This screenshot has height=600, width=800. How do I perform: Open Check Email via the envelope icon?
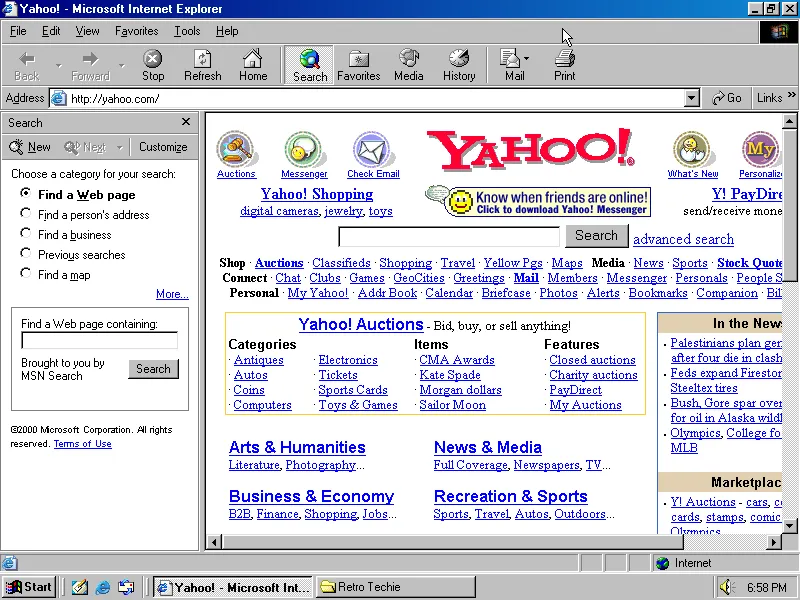tap(371, 150)
